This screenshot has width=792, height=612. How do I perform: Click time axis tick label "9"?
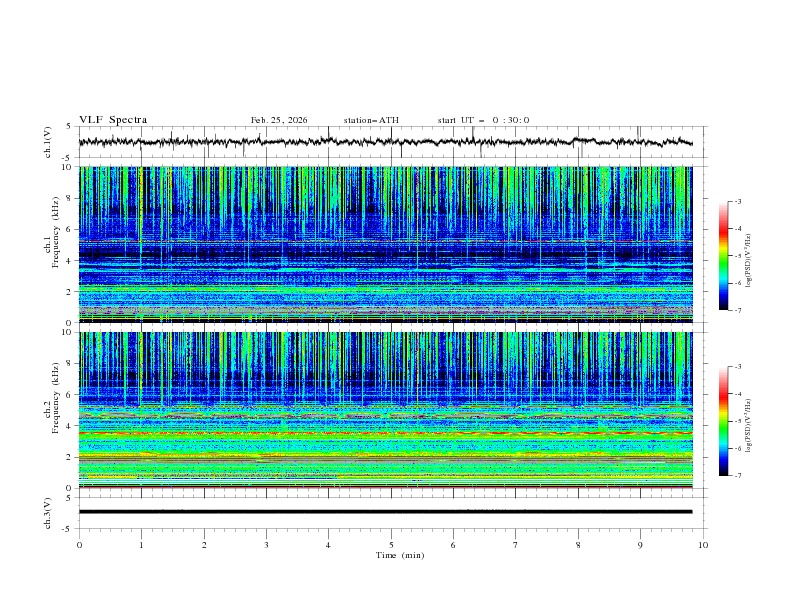coord(640,545)
